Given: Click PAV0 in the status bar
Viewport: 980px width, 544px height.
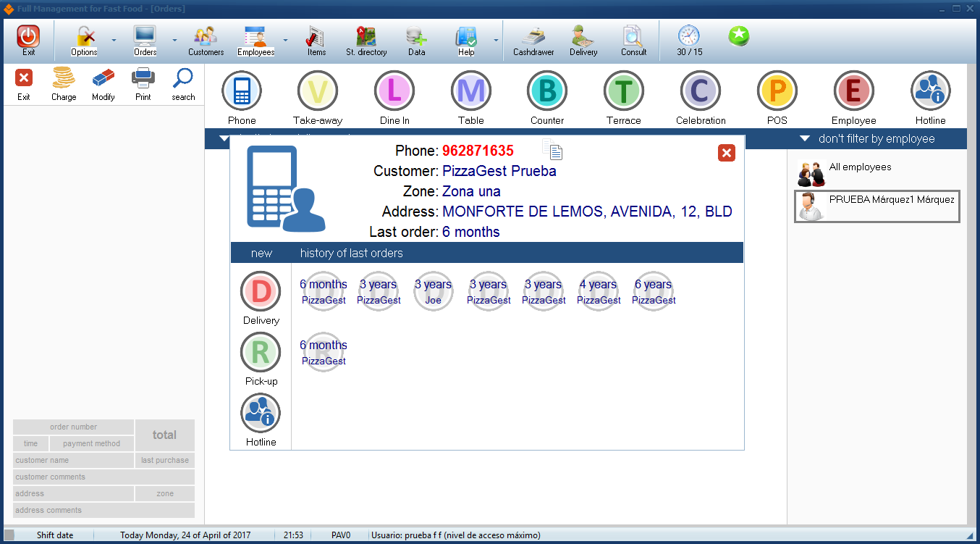Looking at the screenshot, I should [x=340, y=535].
